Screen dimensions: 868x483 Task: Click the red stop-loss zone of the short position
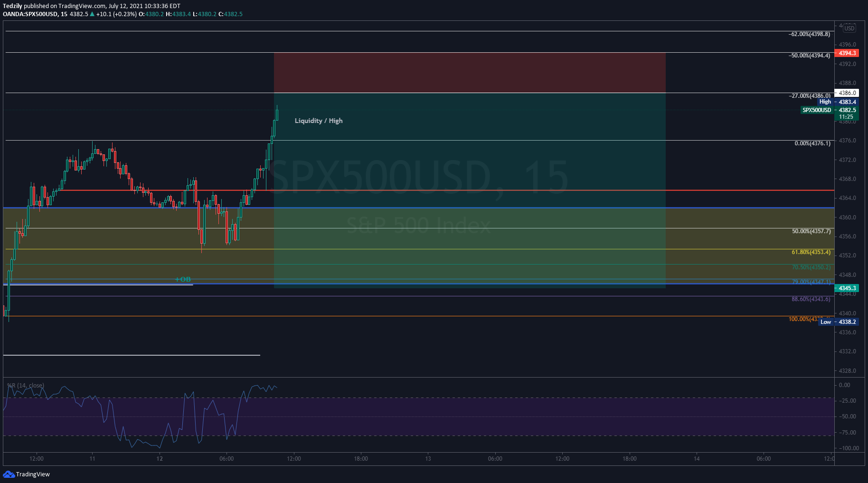(470, 73)
